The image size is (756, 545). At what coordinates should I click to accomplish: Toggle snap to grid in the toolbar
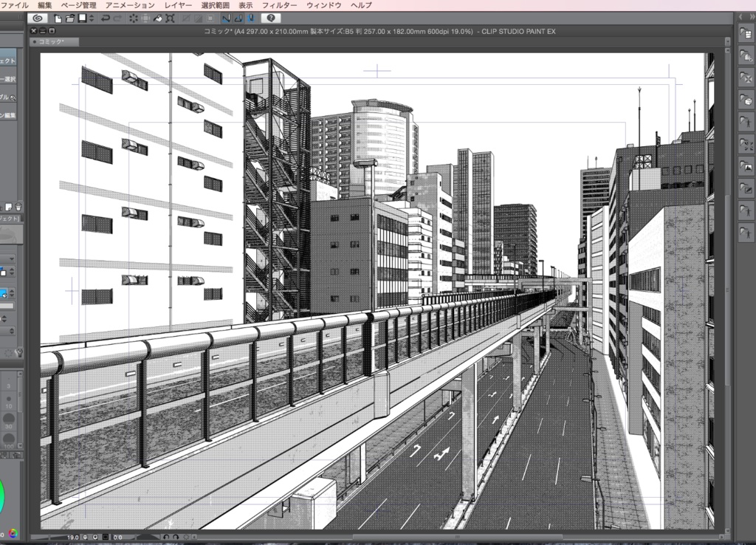coord(252,18)
